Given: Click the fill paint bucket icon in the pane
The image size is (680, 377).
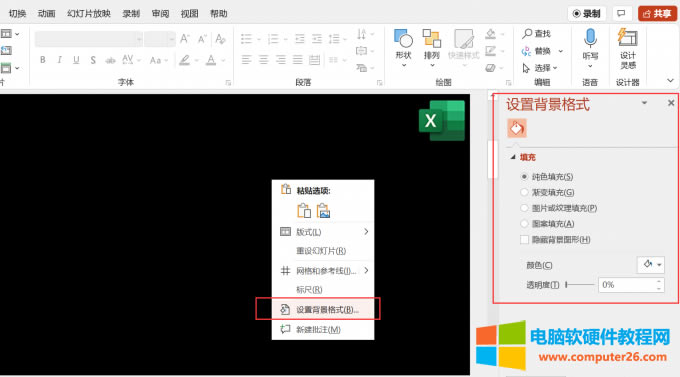Looking at the screenshot, I should click(x=517, y=128).
